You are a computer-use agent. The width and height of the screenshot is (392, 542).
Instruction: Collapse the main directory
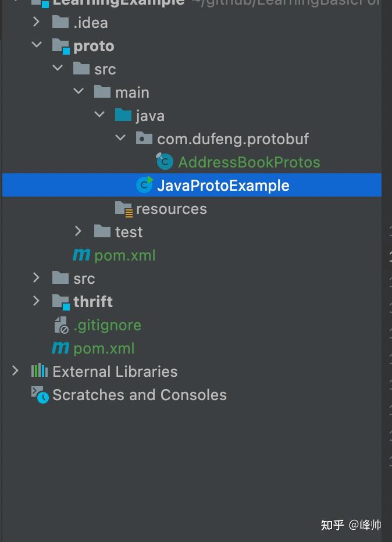click(x=78, y=92)
